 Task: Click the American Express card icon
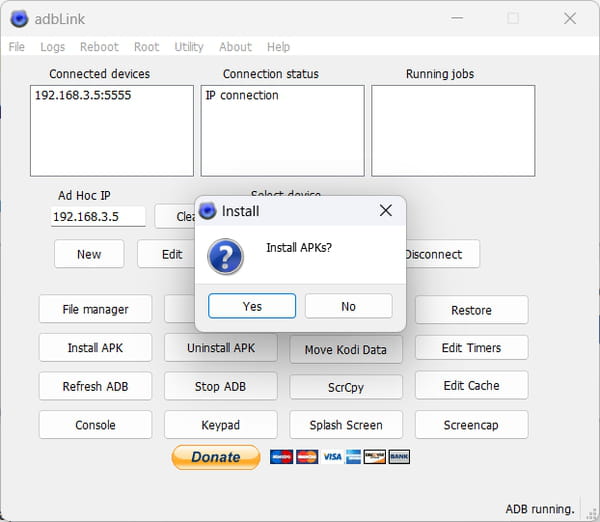point(354,457)
